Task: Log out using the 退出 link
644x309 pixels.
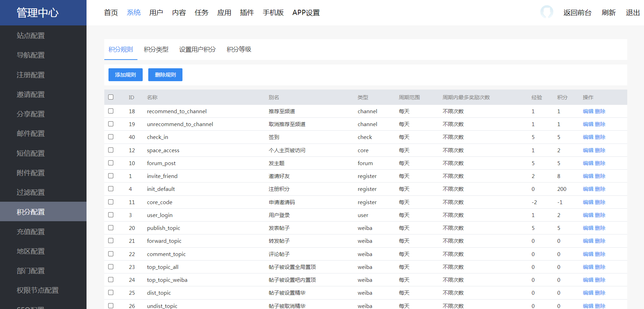Action: pos(632,13)
